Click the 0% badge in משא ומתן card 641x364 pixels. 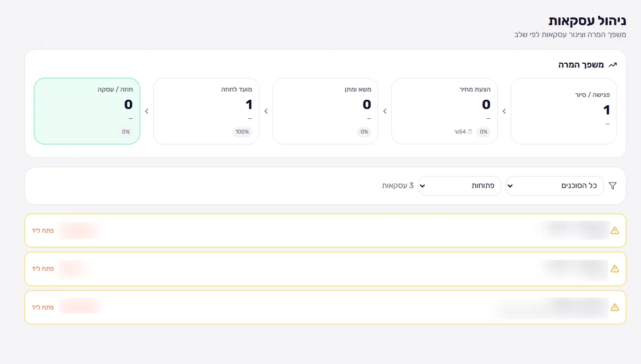(x=364, y=131)
